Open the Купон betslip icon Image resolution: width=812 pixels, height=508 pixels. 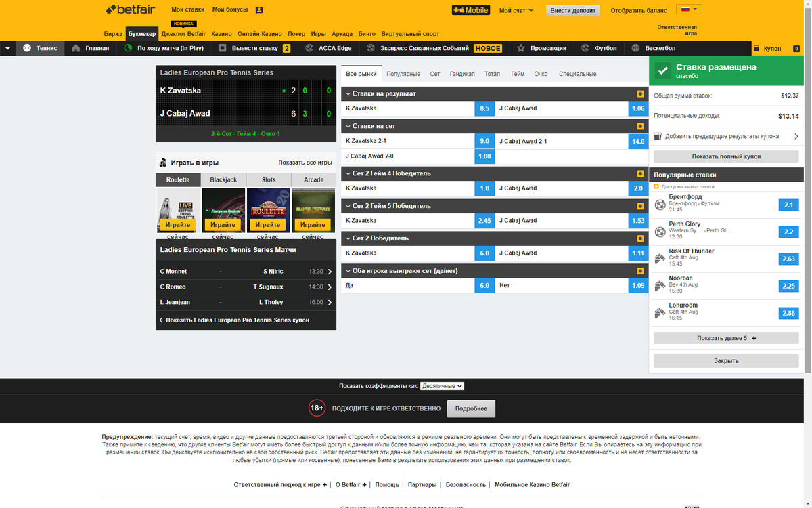tap(757, 48)
